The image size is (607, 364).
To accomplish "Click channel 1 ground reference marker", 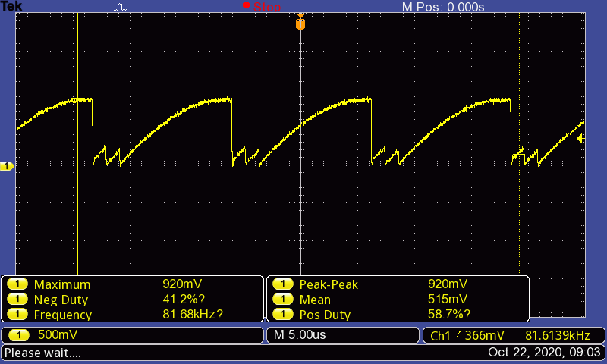I will (7, 166).
